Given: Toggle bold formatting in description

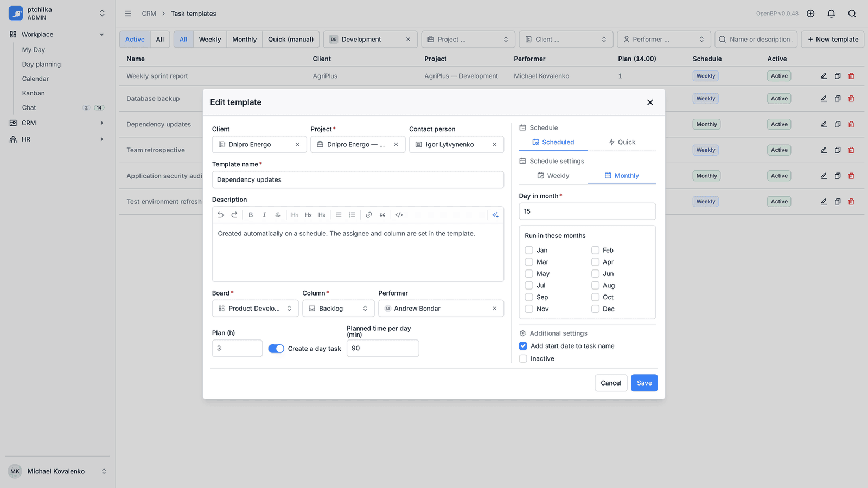Looking at the screenshot, I should [251, 215].
